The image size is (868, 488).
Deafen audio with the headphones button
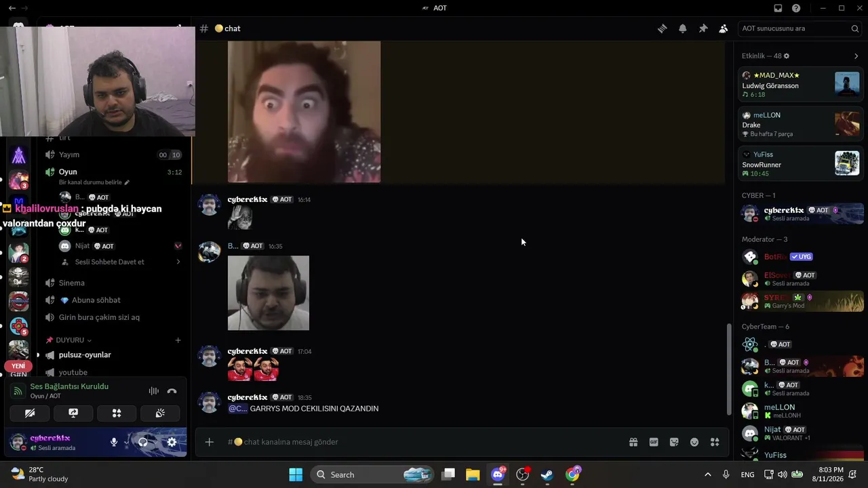click(143, 442)
